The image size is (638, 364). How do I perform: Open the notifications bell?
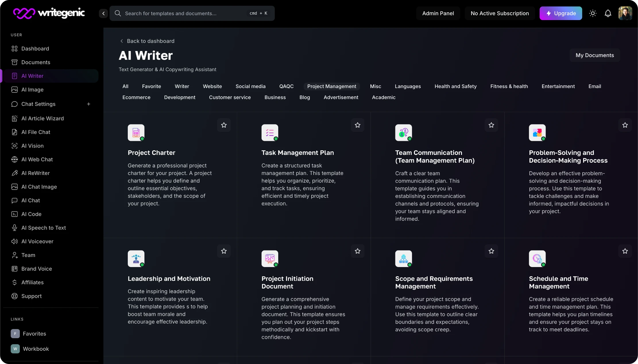608,13
